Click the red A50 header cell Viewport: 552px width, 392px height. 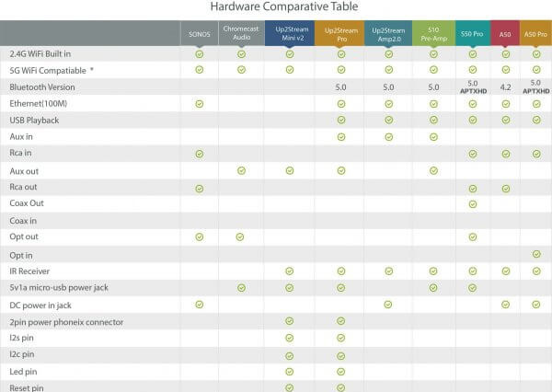[x=505, y=32]
